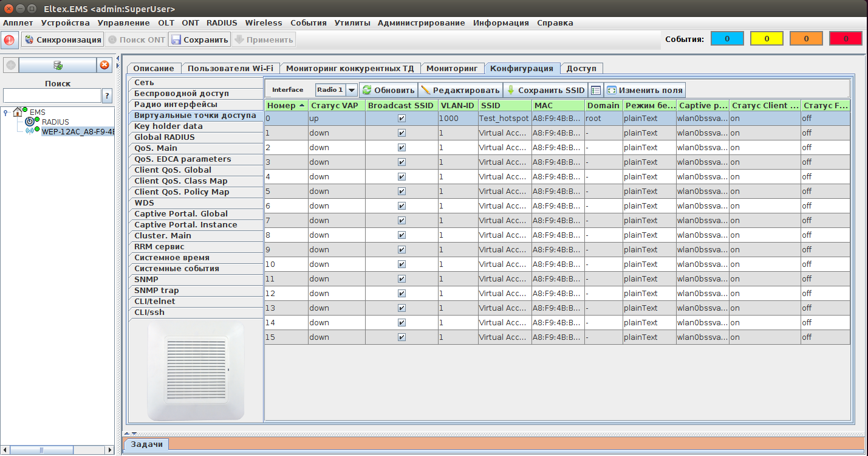Click the pencil icon for Редактировать
Viewport: 868px width, 456px height.
[x=426, y=90]
